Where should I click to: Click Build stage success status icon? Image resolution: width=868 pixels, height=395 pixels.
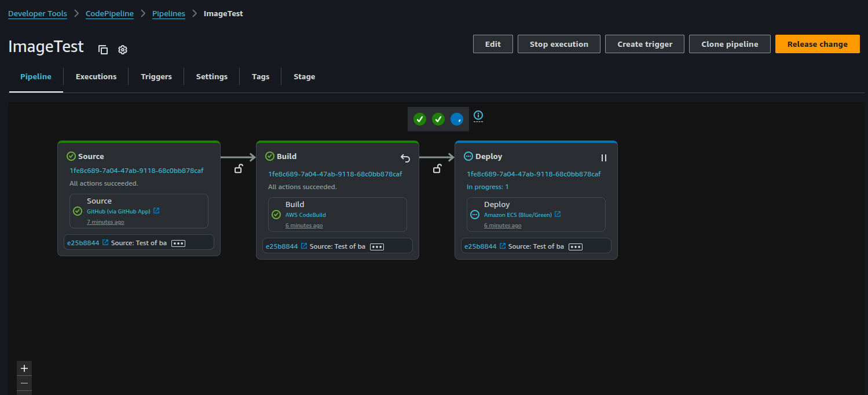pyautogui.click(x=270, y=156)
